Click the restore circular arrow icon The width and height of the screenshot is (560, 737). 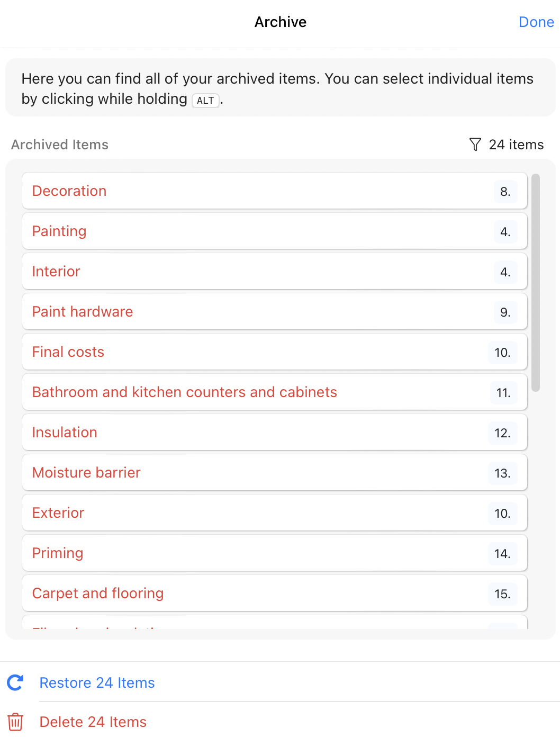[15, 683]
